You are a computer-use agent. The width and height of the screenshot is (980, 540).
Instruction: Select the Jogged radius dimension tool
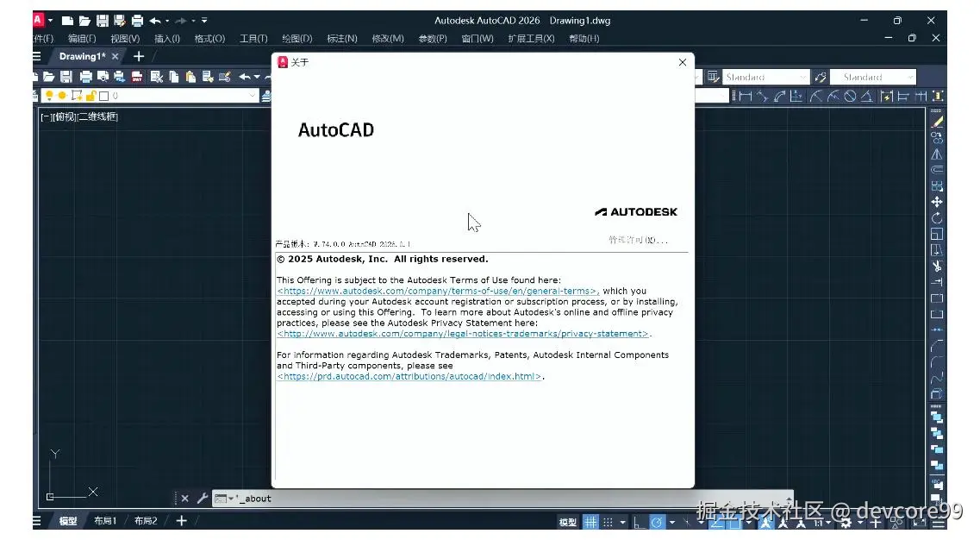[x=833, y=96]
